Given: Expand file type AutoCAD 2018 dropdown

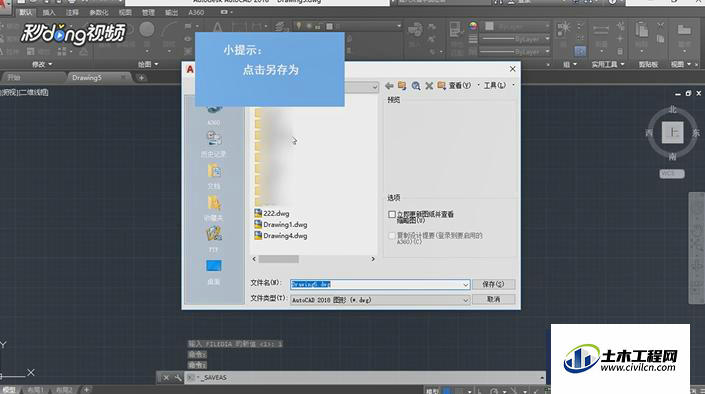Looking at the screenshot, I should 465,300.
